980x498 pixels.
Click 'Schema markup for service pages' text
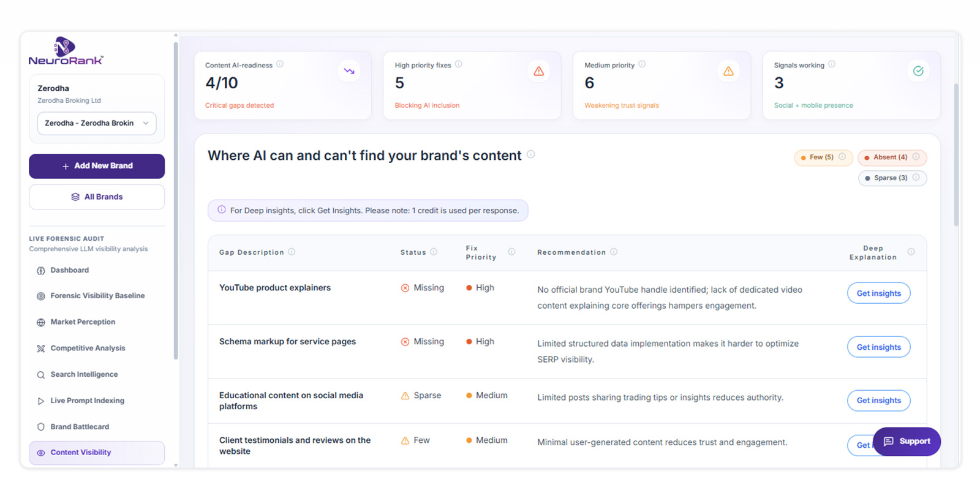(x=287, y=342)
